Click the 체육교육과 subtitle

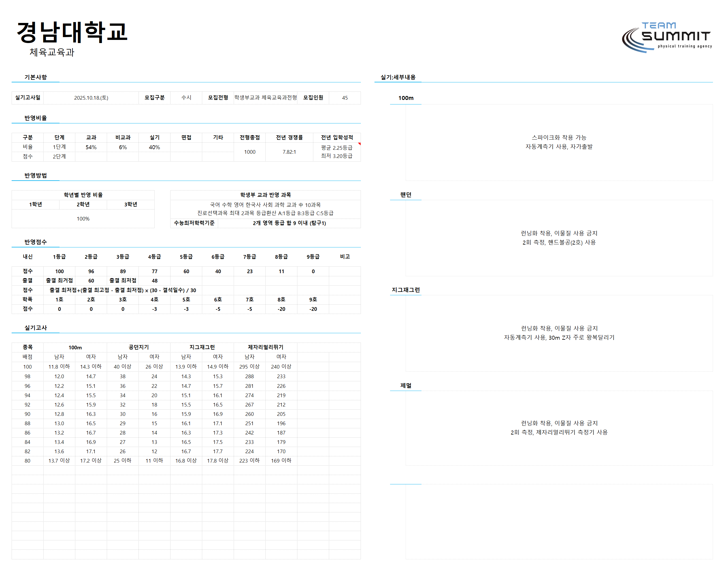tap(52, 52)
